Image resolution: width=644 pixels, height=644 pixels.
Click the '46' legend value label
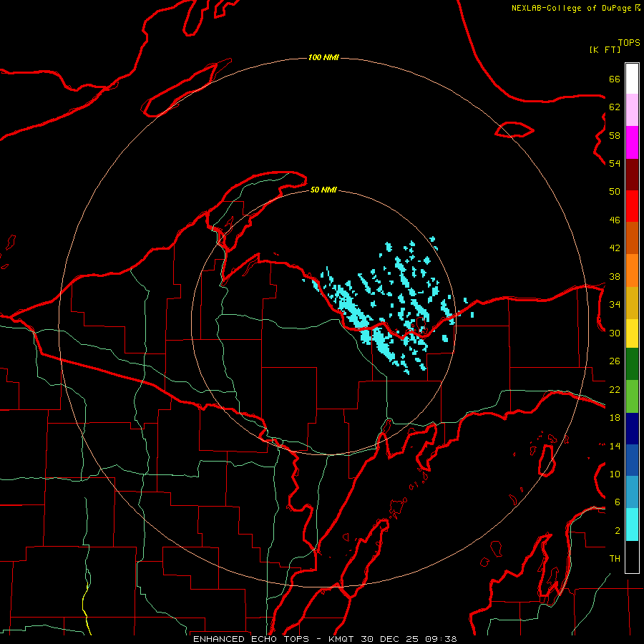[x=615, y=220]
